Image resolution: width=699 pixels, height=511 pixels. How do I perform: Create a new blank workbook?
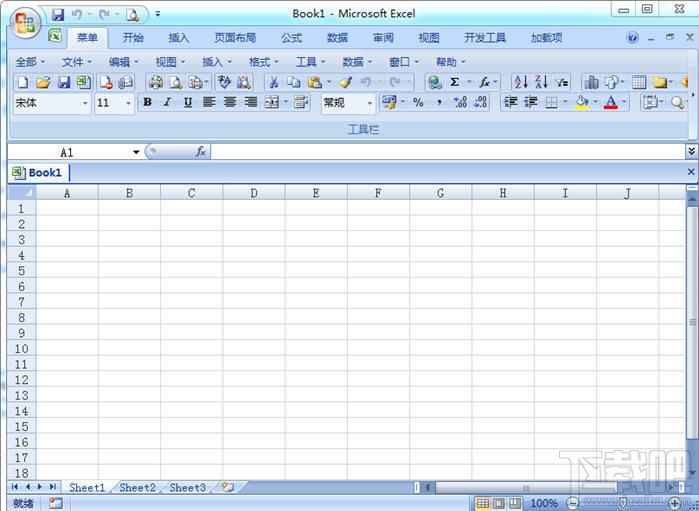22,82
